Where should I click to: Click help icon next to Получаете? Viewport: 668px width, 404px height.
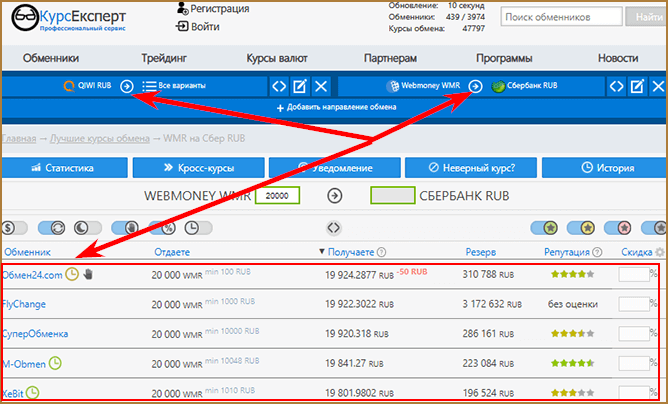382,252
